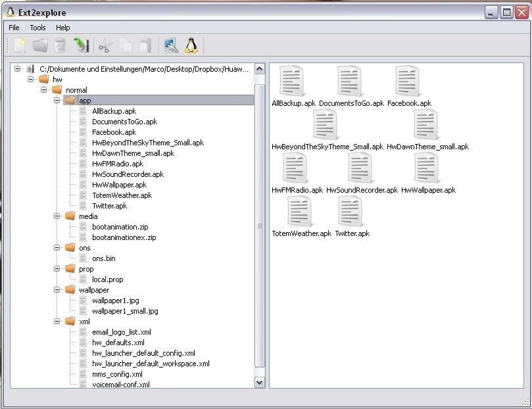Select Twitter.apk in the tree
The height and width of the screenshot is (409, 532).
pyautogui.click(x=110, y=206)
